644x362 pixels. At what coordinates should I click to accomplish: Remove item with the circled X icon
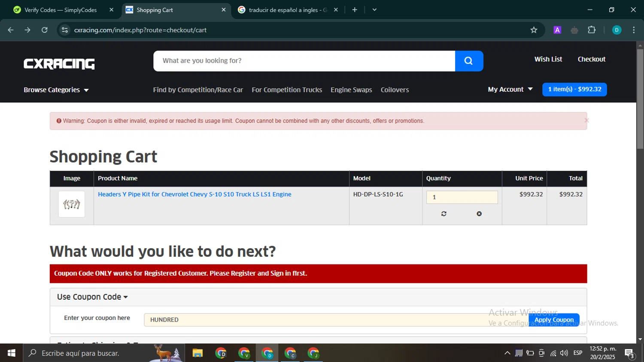click(x=479, y=213)
